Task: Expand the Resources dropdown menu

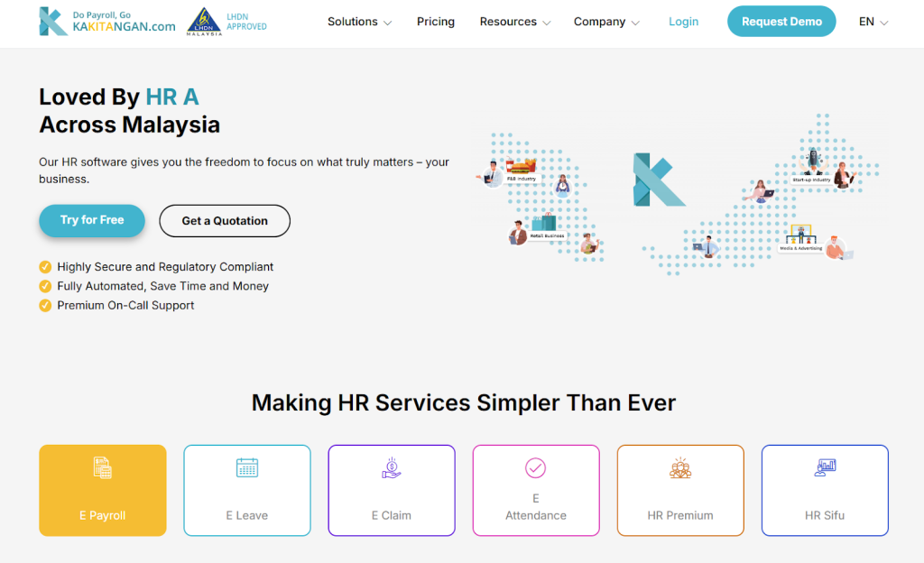Action: [516, 22]
